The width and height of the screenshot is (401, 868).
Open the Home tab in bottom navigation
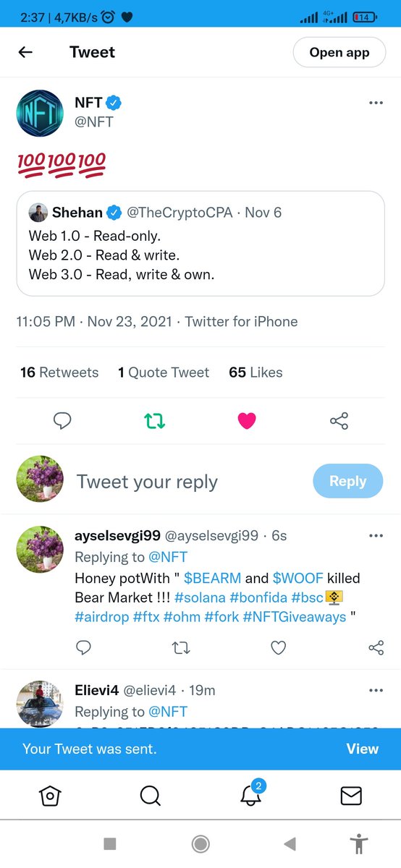click(x=50, y=796)
